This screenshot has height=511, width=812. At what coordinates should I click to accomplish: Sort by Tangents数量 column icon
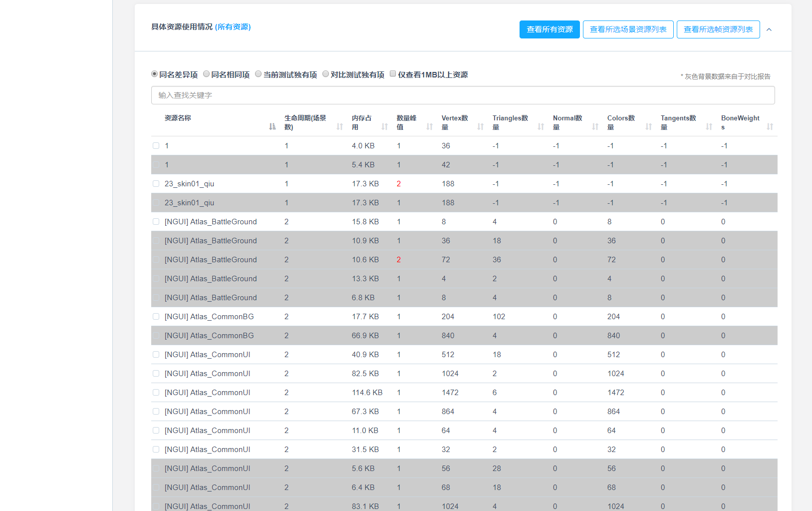709,126
